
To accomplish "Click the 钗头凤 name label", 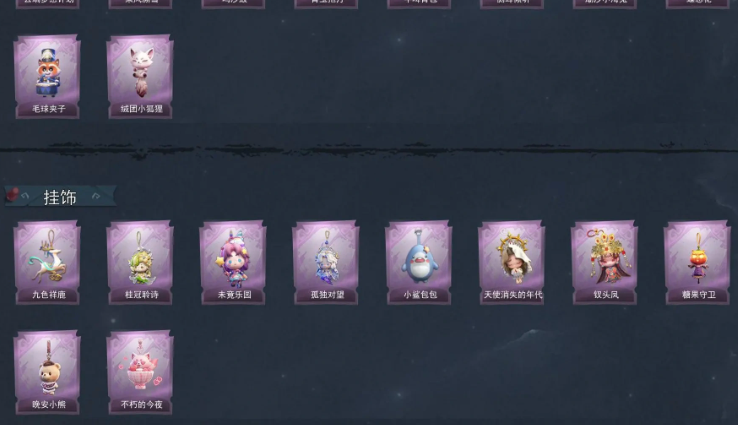I will (606, 295).
